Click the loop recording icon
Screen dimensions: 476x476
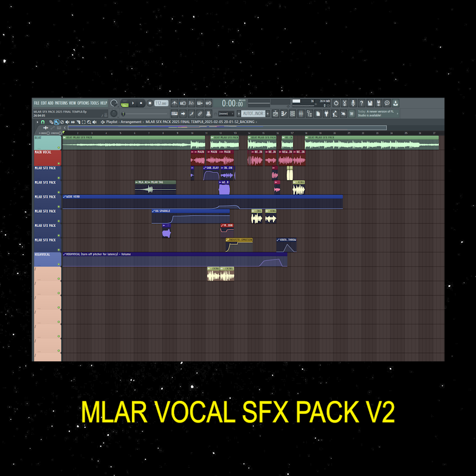tap(208, 103)
